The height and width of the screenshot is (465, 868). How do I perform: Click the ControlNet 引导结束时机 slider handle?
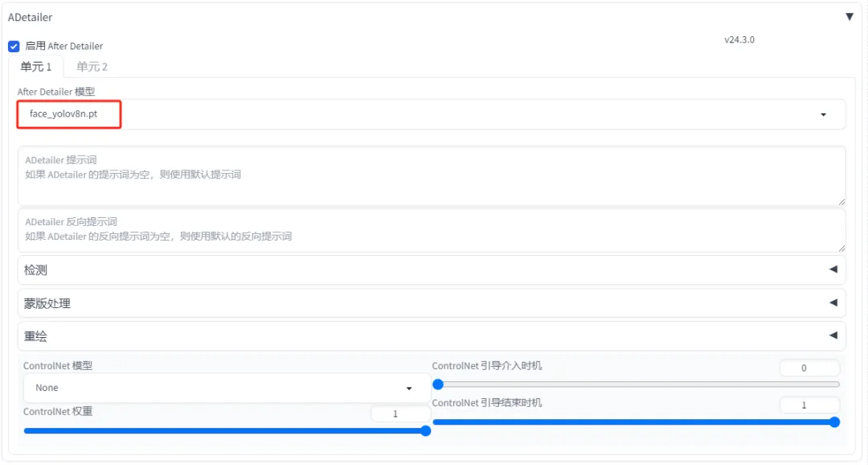click(x=834, y=422)
